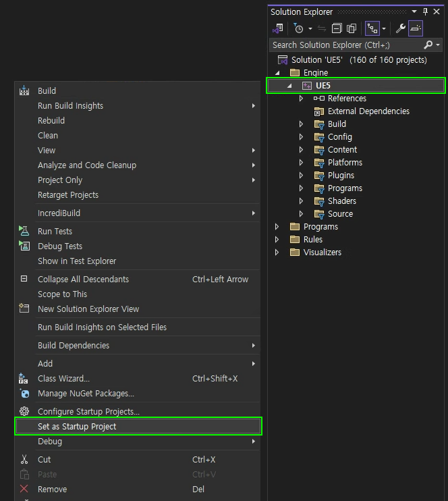The image size is (448, 501).
Task: Open the pending changes filter dropdown arrow
Action: 310,29
